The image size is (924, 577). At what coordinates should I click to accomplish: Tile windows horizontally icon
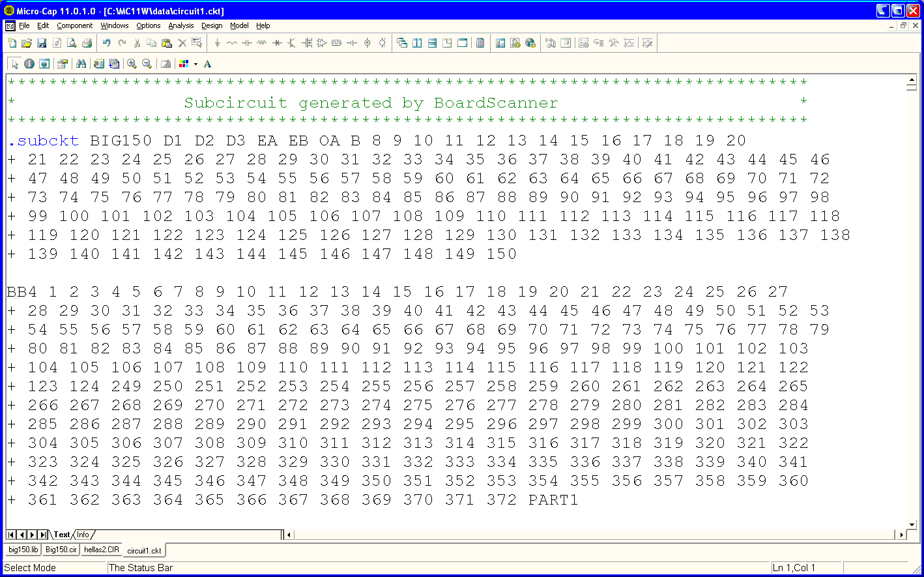tap(432, 43)
